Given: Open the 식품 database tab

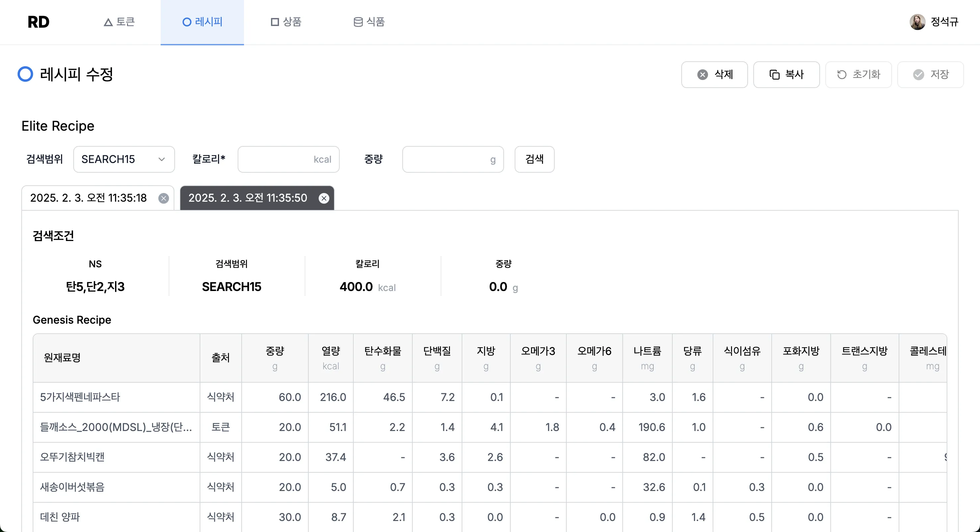Looking at the screenshot, I should pos(369,22).
